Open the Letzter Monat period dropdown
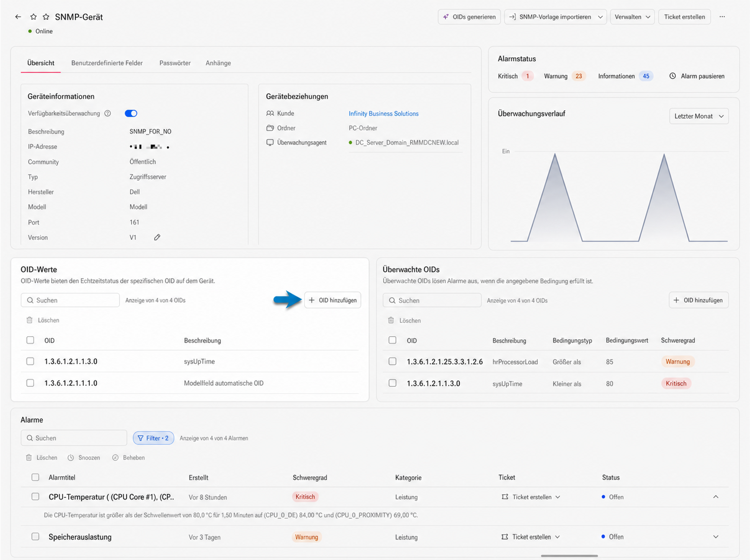This screenshot has width=750, height=560. click(699, 116)
